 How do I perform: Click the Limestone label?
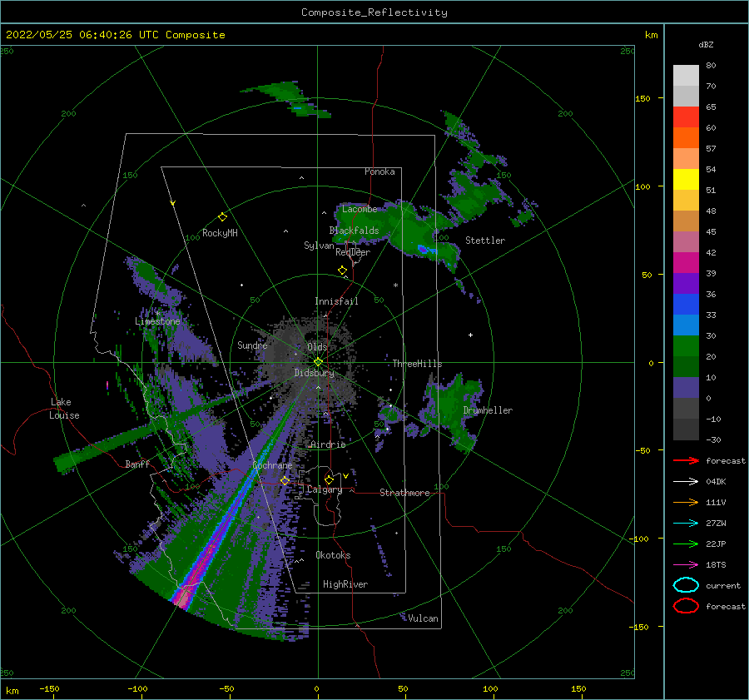157,321
